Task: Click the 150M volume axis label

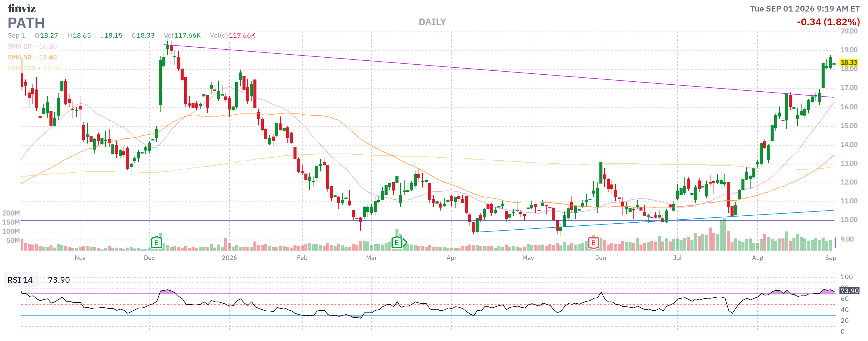Action: point(11,222)
